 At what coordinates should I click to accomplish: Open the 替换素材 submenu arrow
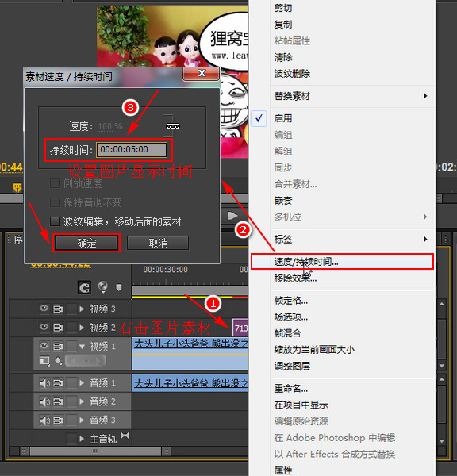(425, 96)
